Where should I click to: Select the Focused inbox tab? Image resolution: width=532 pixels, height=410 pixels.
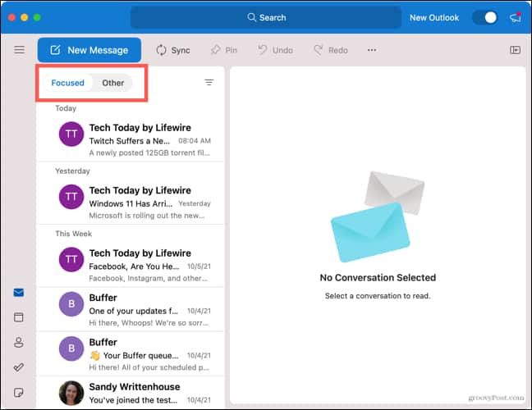67,83
